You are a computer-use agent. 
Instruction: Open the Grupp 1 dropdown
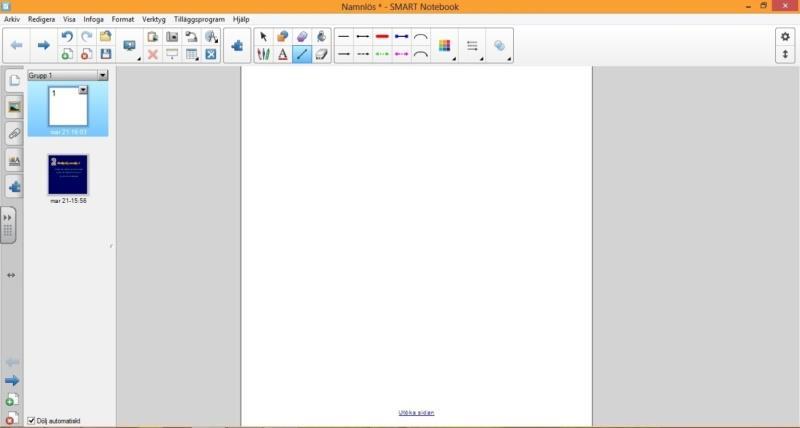103,75
